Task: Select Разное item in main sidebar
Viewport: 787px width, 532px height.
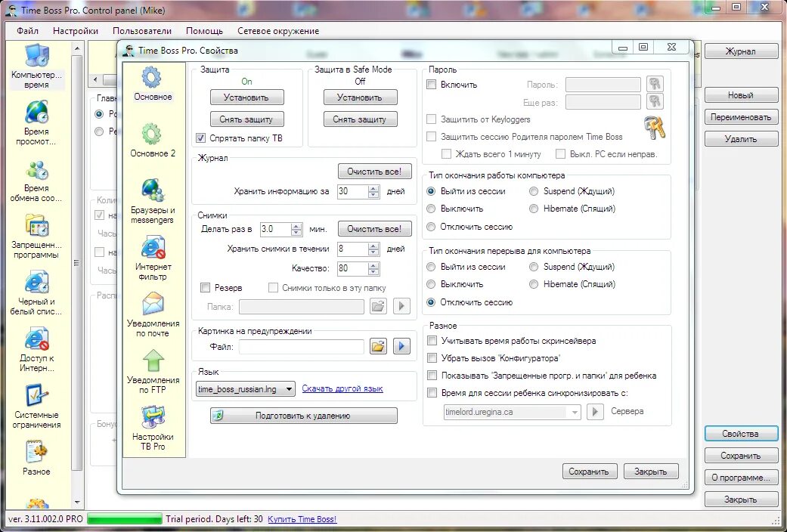Action: coord(36,458)
